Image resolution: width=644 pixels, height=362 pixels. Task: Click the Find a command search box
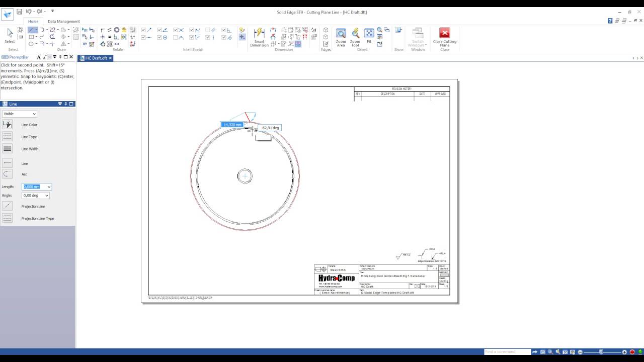pos(507,352)
